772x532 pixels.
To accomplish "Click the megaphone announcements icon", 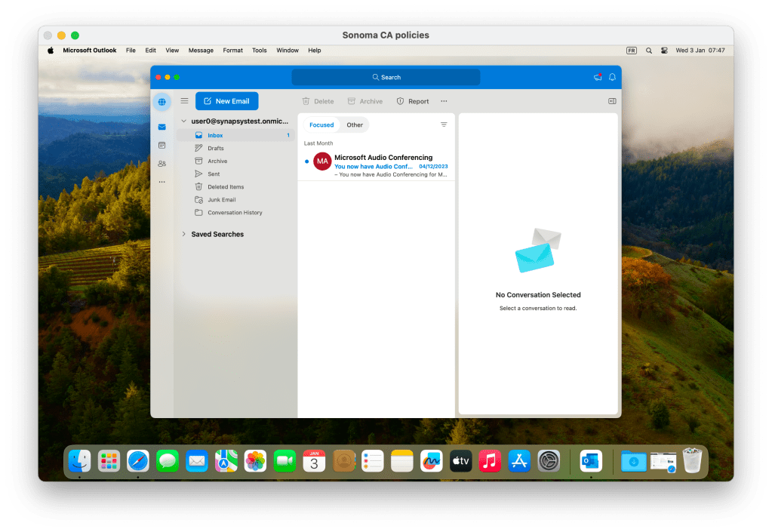I will coord(598,77).
